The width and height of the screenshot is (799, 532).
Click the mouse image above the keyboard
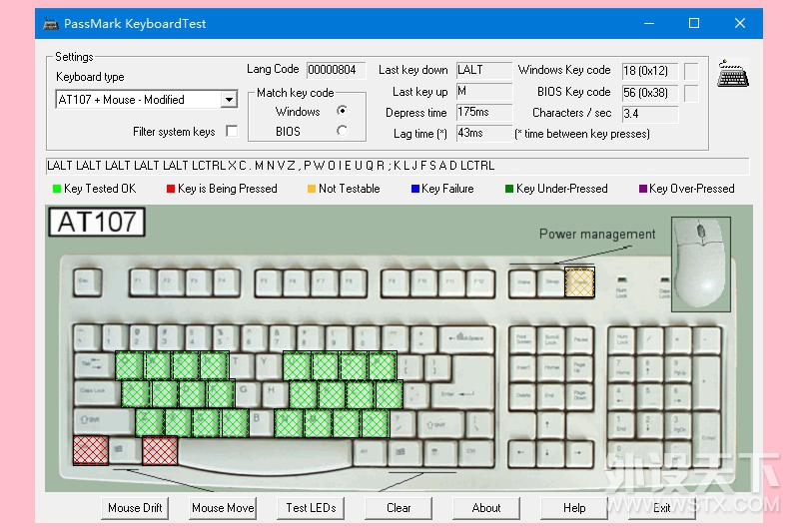pos(701,265)
